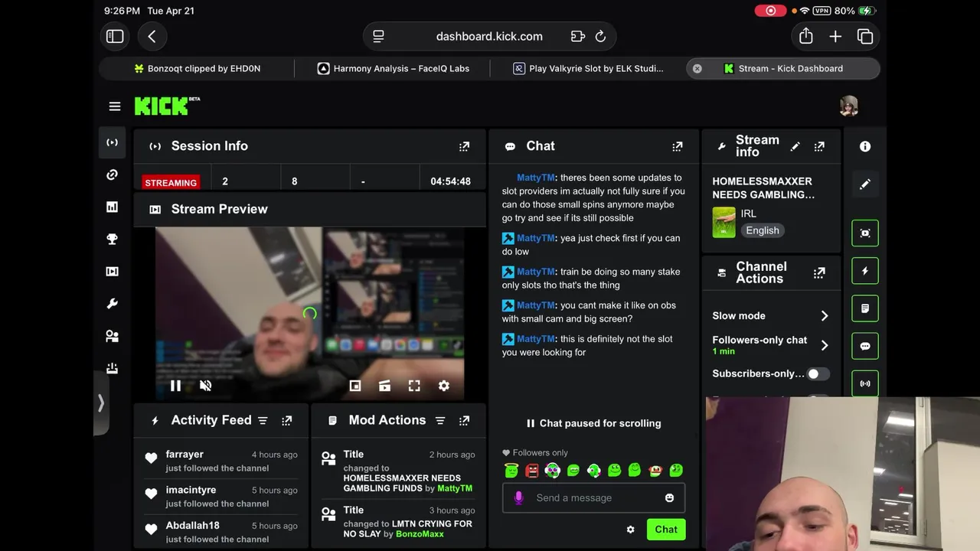Pause the stream preview
980x551 pixels.
tap(175, 386)
